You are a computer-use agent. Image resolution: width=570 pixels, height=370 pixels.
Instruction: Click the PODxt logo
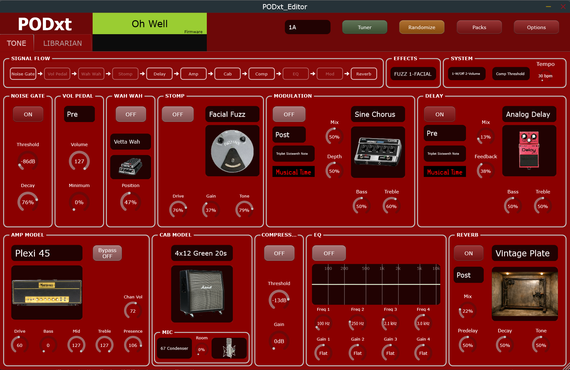45,24
